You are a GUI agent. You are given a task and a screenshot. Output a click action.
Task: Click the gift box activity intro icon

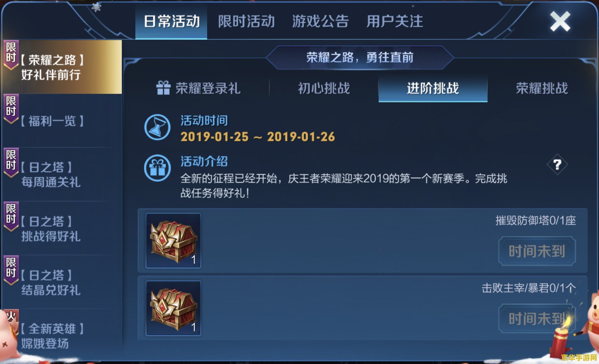click(157, 168)
